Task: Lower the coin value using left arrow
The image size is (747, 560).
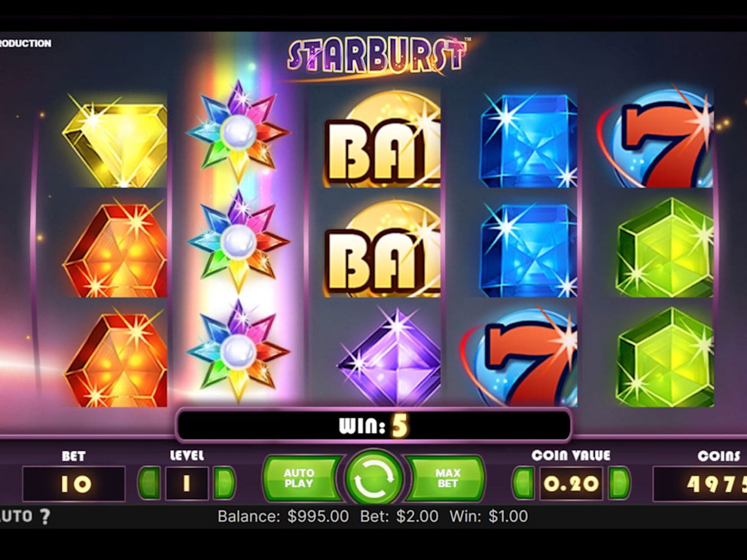Action: coord(523,483)
